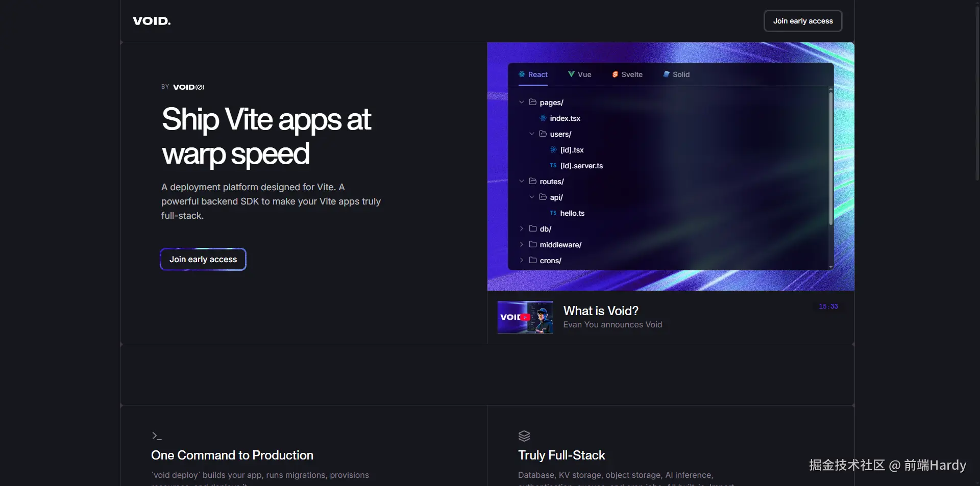Select the index.tsx file

[565, 118]
